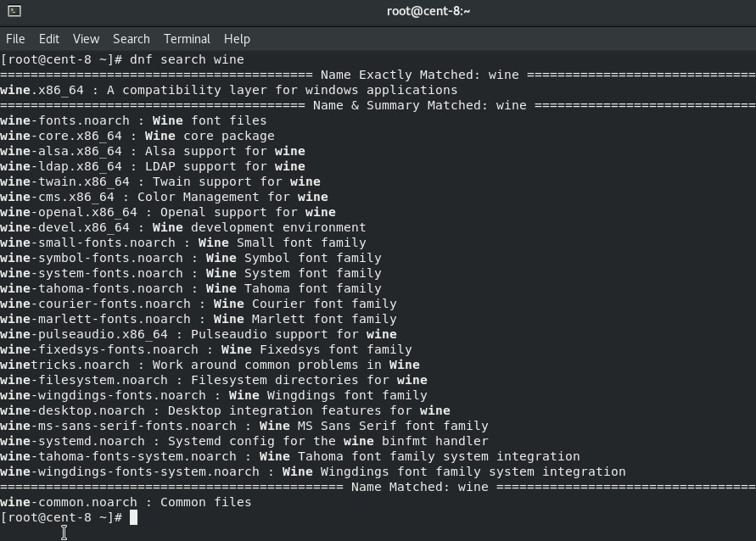
Task: Click the wine-pulseaudio.x86_64 package line
Action: click(199, 334)
